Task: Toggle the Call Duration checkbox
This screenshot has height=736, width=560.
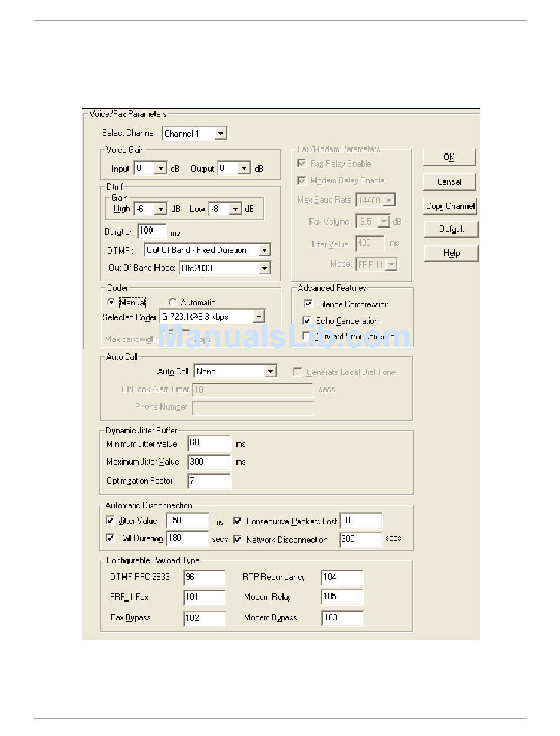Action: tap(110, 538)
